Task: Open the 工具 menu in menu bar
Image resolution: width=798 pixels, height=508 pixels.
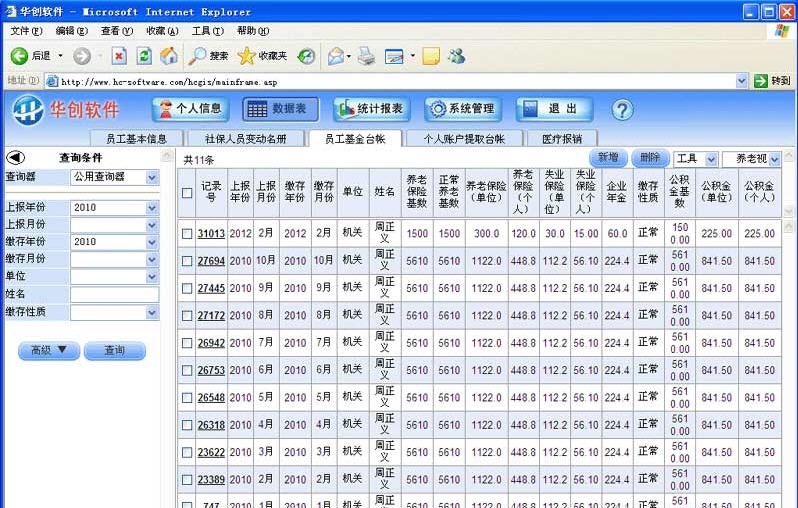Action: pyautogui.click(x=208, y=31)
